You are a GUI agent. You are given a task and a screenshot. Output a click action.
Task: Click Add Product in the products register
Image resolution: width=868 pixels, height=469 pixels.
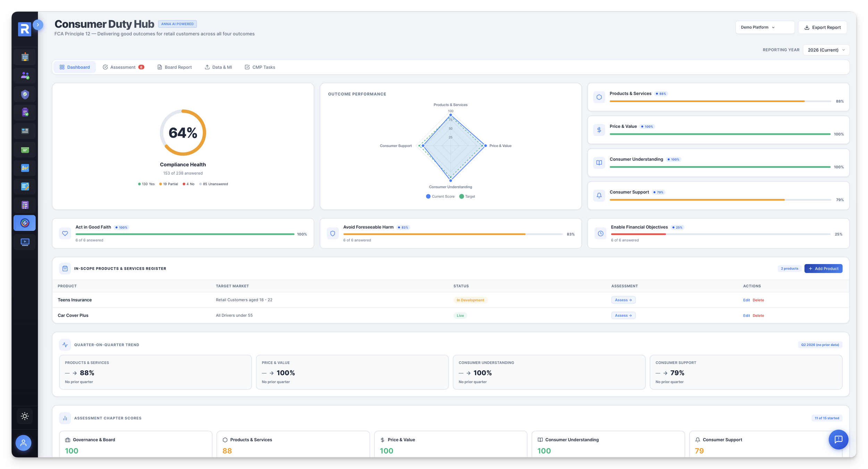tap(824, 268)
